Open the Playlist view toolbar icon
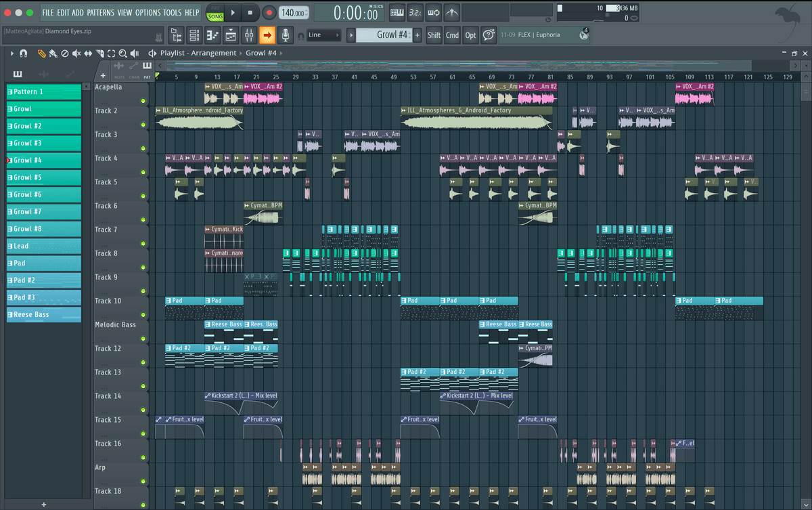 [x=231, y=35]
